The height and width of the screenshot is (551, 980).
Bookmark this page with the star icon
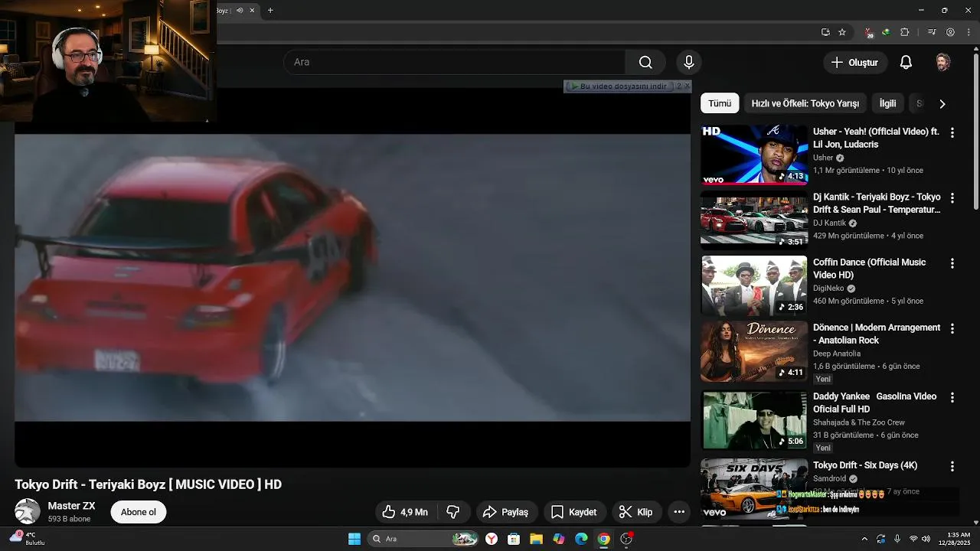(x=842, y=32)
